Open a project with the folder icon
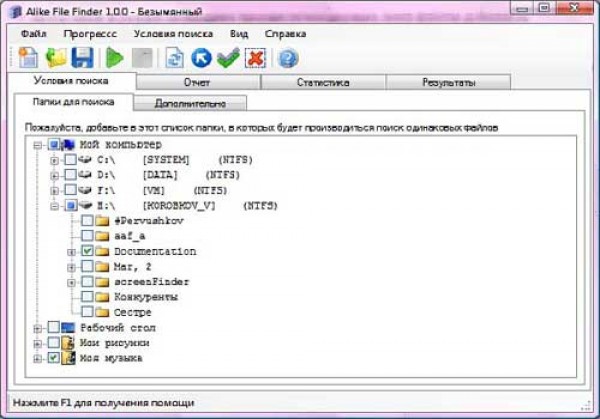The width and height of the screenshot is (600, 419). coord(56,58)
